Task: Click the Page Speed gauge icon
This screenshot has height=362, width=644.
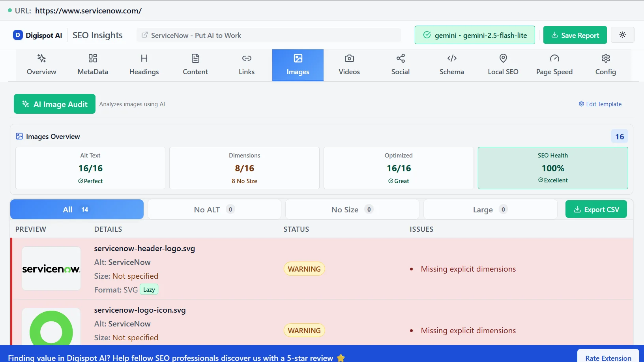Action: click(554, 58)
